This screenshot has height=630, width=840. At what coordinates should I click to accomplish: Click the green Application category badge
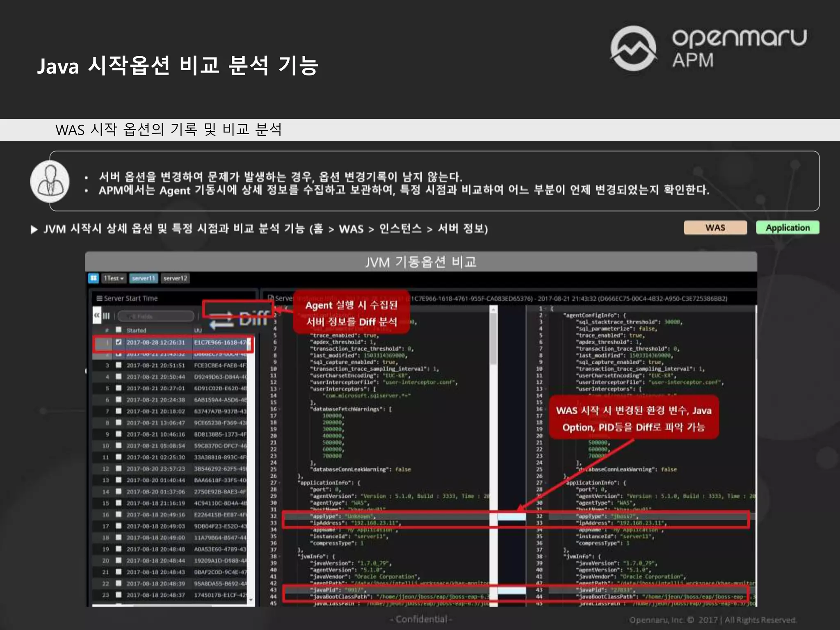pos(787,228)
